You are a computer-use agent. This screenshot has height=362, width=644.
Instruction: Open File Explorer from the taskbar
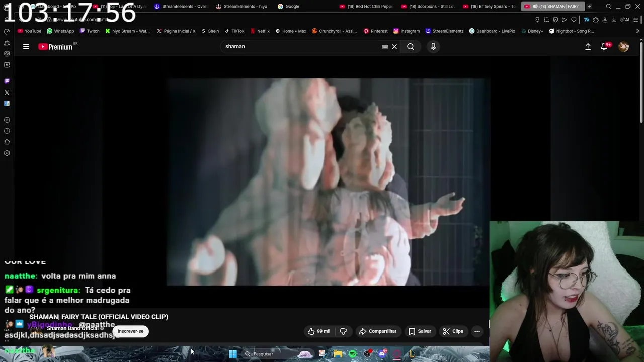click(338, 354)
